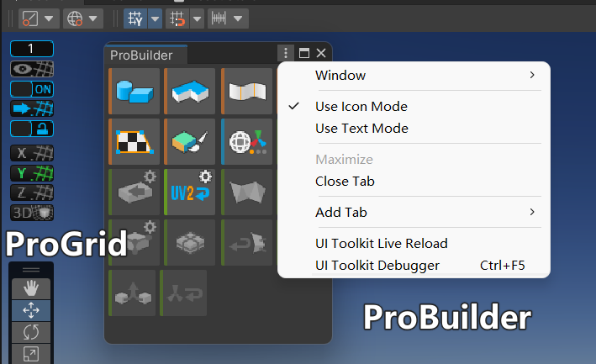596x364 pixels.
Task: Open the Export tool's settings gear
Action: click(150, 177)
